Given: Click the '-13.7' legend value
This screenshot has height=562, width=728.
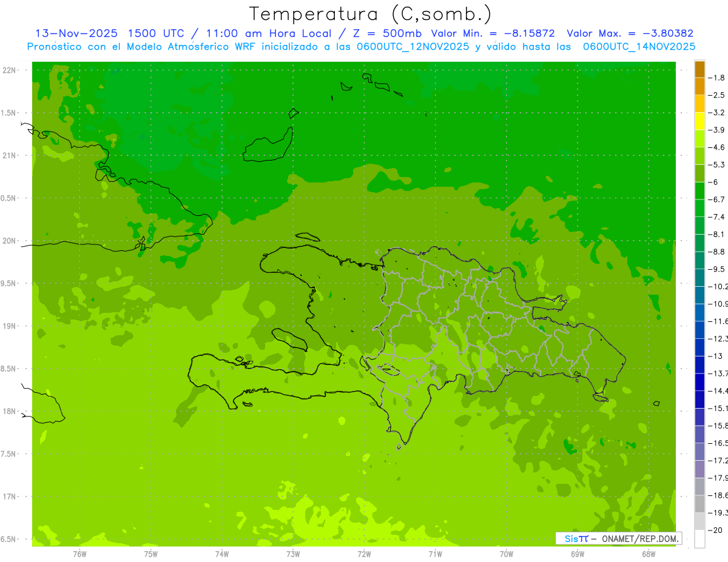Looking at the screenshot, I should point(718,373).
